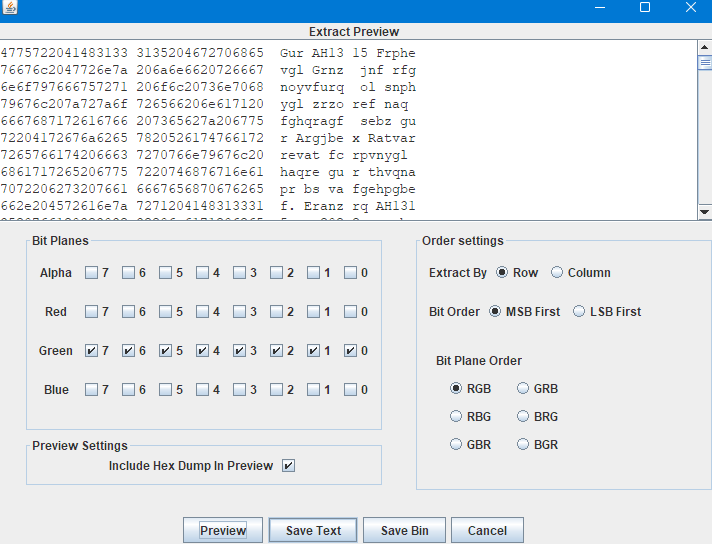
Task: Check the Alpha 1 bit plane box
Action: point(313,272)
